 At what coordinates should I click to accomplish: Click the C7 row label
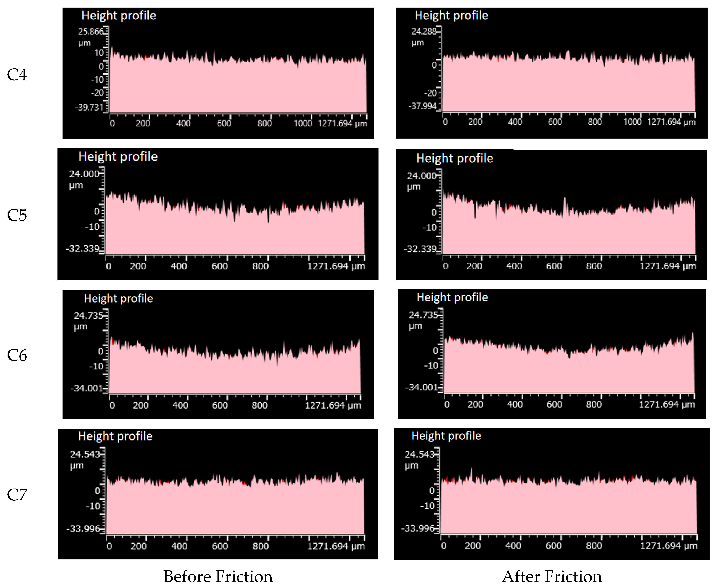click(17, 495)
